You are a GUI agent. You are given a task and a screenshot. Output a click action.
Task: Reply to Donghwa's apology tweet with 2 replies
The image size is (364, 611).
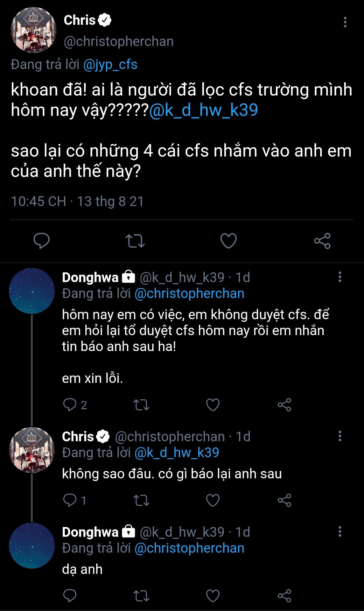pos(70,404)
